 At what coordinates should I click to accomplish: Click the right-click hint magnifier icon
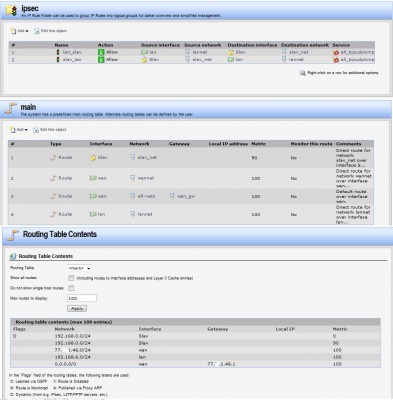pyautogui.click(x=302, y=73)
